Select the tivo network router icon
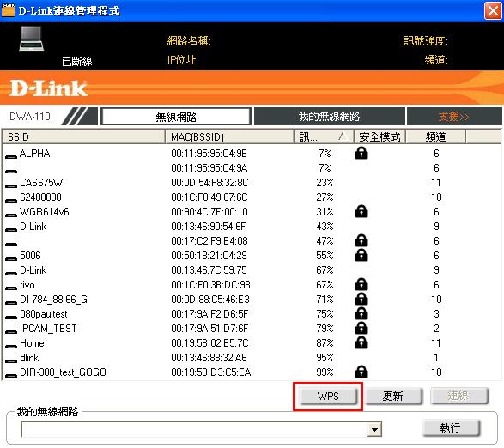Viewport: 504px width, 448px height. pos(11,287)
